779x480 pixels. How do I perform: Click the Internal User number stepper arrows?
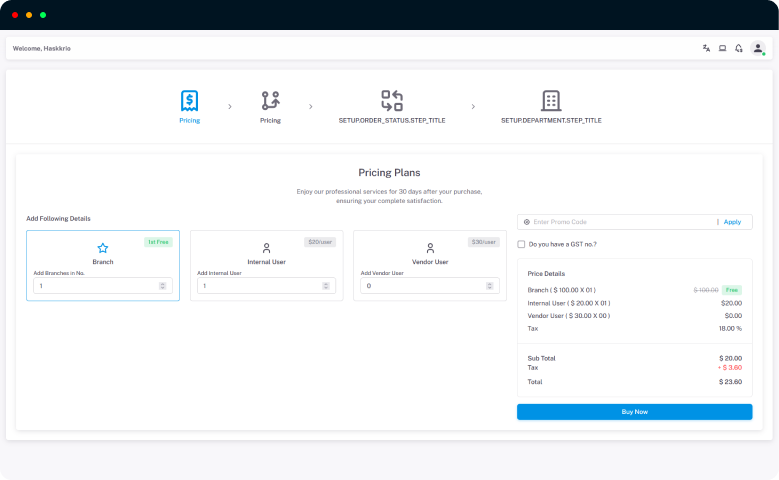[x=326, y=286]
